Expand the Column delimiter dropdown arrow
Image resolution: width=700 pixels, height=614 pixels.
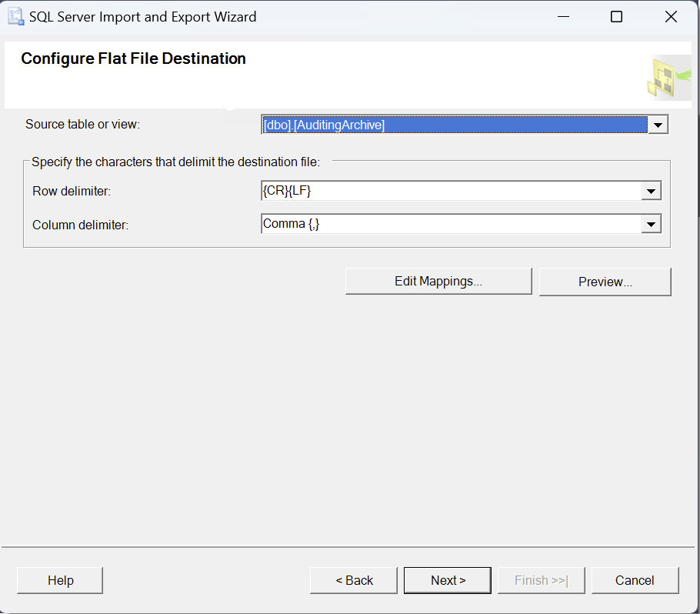coord(651,224)
